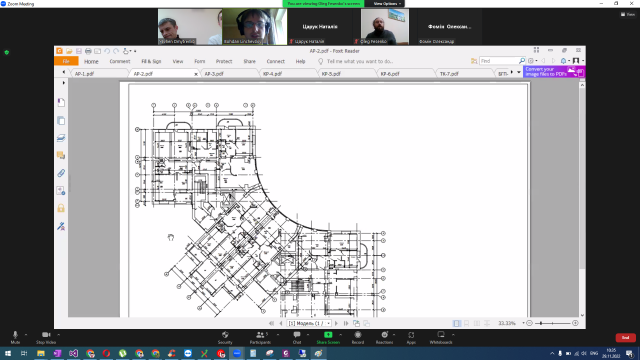Stop Video in Zoom toolbar

46,337
